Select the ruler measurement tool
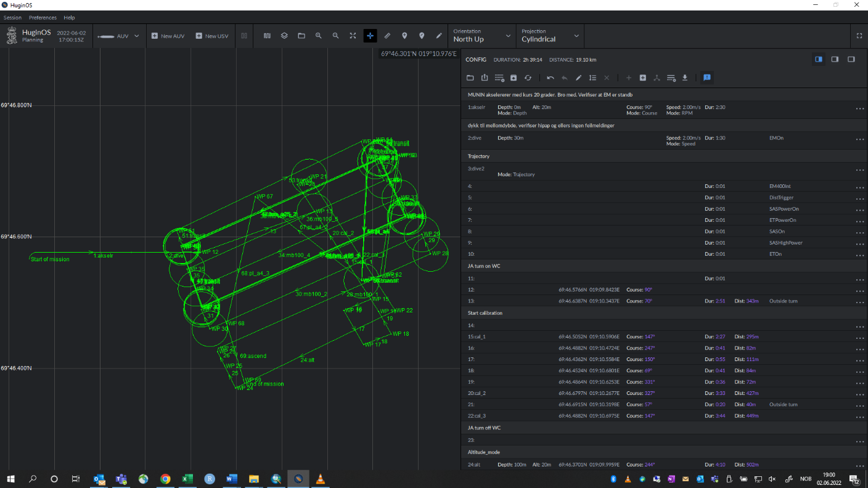Screen dimensions: 868x488 (x=387, y=36)
